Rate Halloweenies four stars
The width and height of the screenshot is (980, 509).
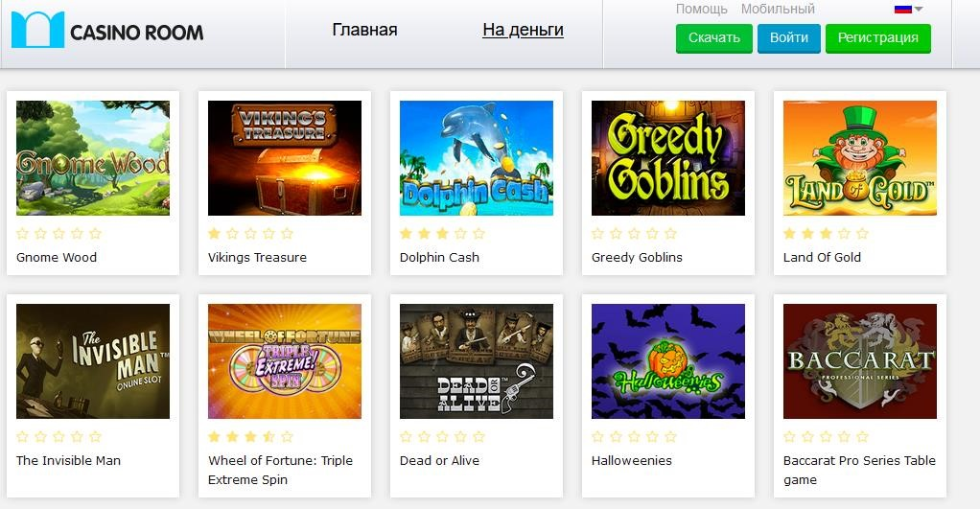pyautogui.click(x=652, y=436)
